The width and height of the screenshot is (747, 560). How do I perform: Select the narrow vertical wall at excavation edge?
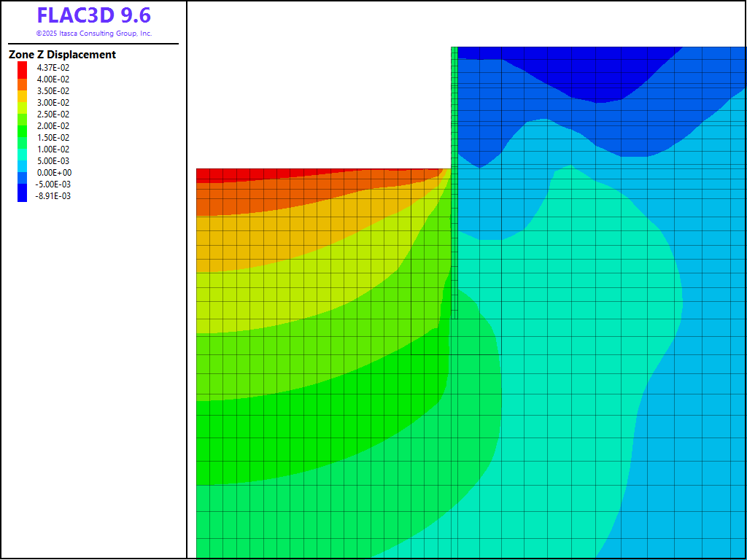[454, 182]
